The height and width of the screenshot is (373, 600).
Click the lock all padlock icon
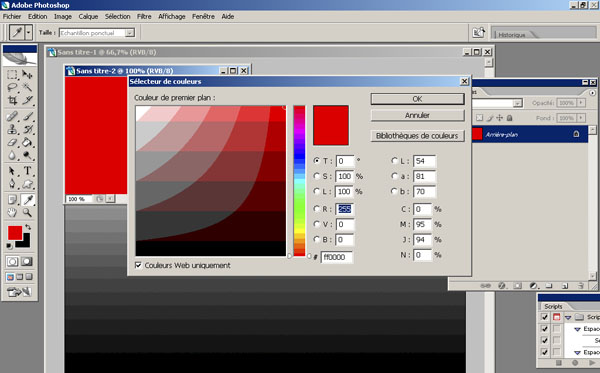click(510, 118)
